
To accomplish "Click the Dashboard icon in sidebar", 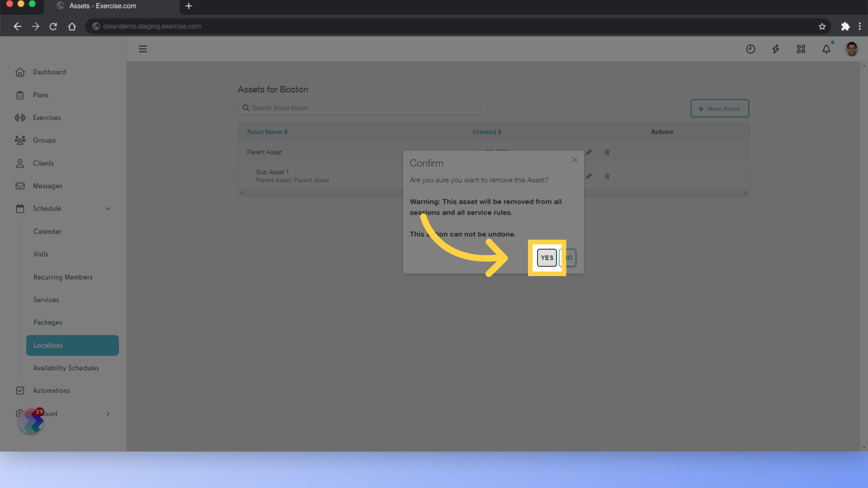I will (x=20, y=71).
